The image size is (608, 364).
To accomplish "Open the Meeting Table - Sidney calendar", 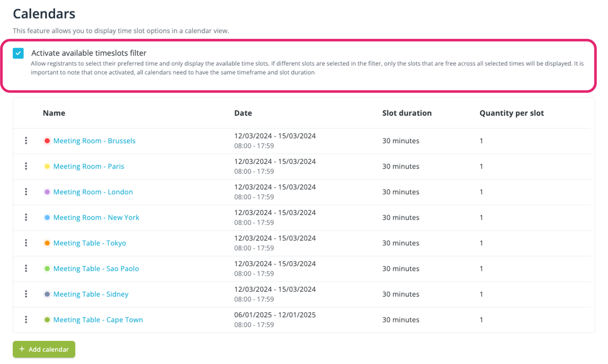I will pos(91,294).
